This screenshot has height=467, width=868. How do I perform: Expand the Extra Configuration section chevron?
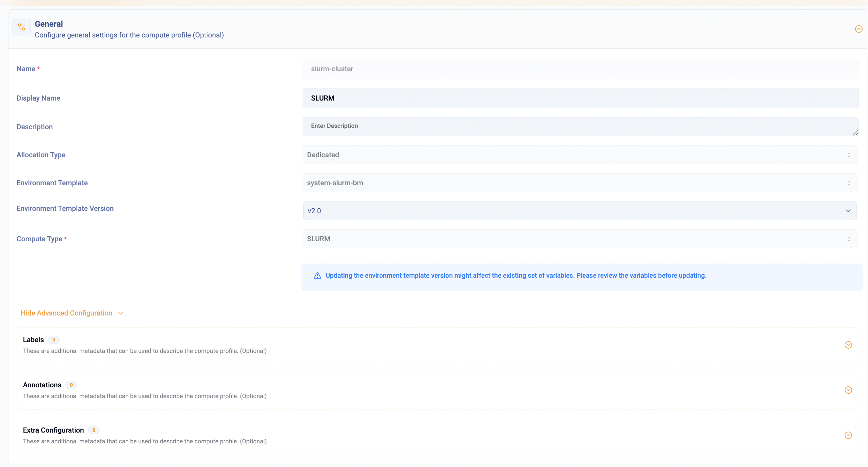tap(848, 435)
